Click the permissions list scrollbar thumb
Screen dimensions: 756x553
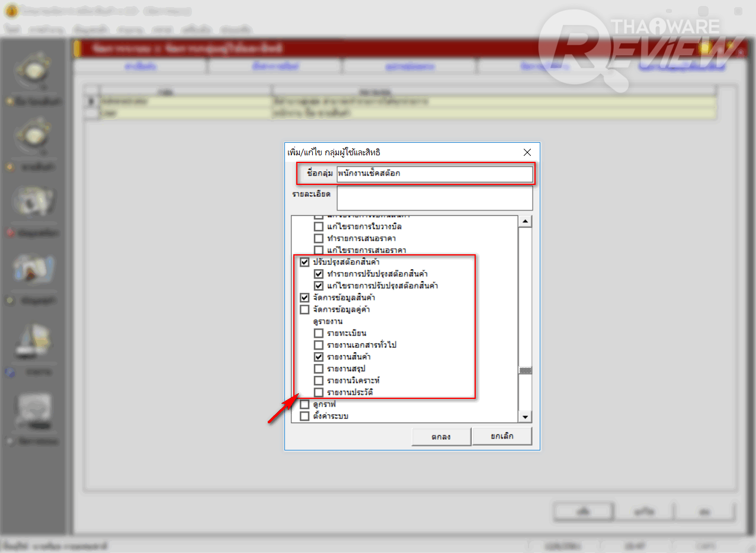[x=525, y=370]
